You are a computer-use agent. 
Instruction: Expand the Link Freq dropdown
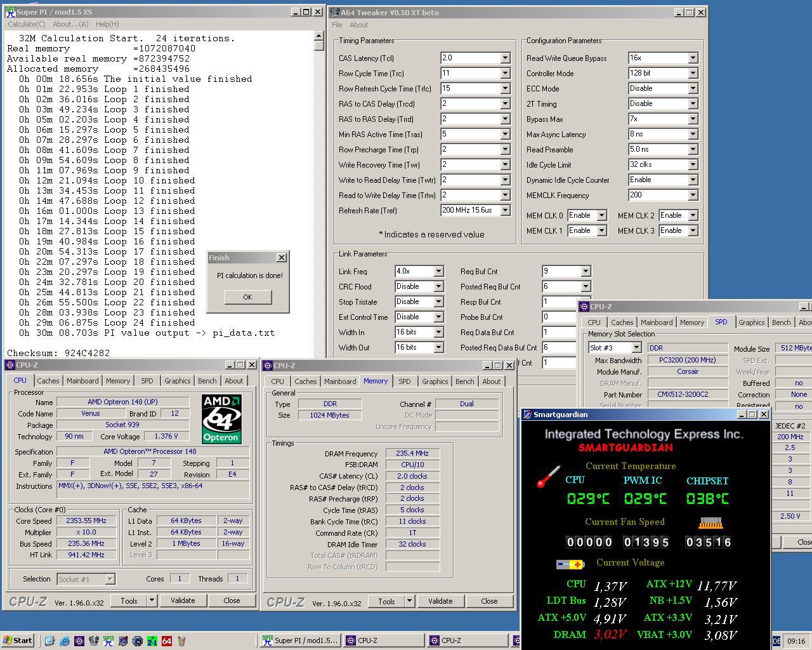tap(438, 271)
